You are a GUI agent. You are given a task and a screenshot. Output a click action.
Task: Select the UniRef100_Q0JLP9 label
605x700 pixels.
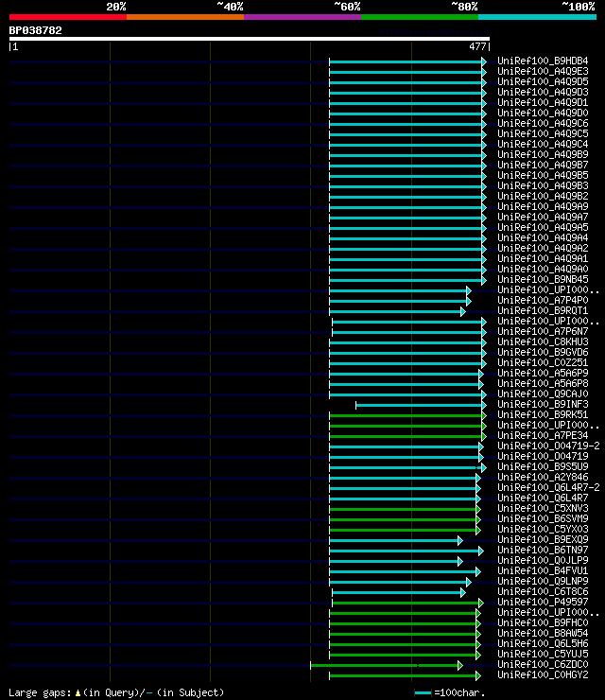point(543,561)
